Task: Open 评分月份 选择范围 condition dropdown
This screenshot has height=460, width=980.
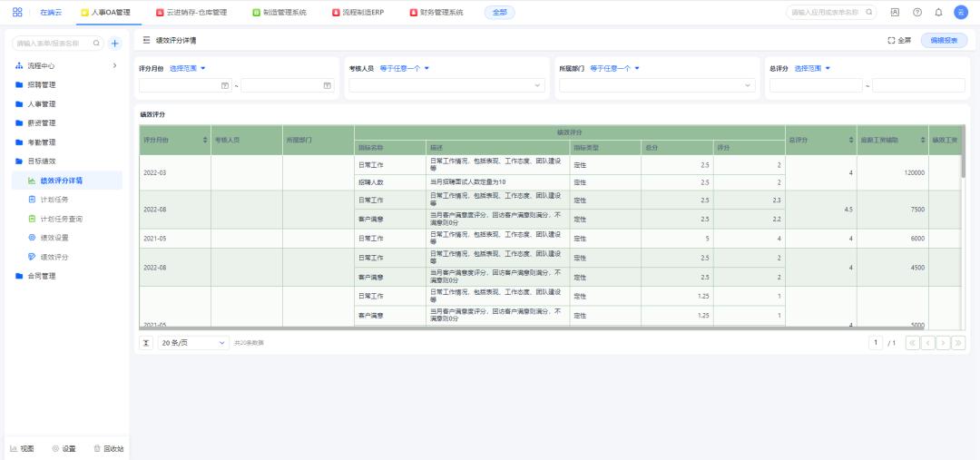Action: click(188, 69)
